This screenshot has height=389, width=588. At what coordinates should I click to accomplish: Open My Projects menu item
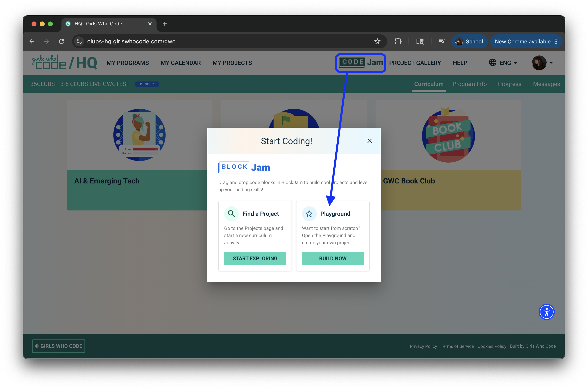(232, 63)
